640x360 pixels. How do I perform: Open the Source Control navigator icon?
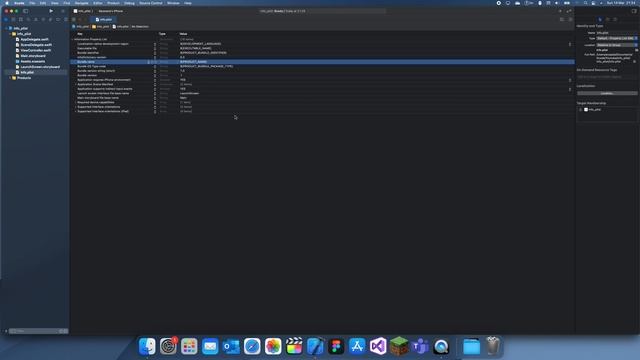click(x=13, y=19)
